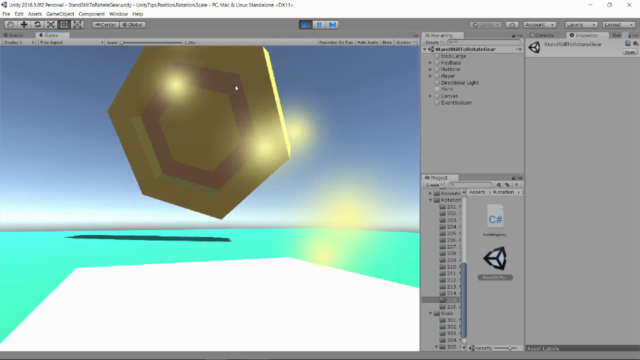The image size is (640, 360).
Task: Open the Free Aspect dropdown
Action: (71, 42)
